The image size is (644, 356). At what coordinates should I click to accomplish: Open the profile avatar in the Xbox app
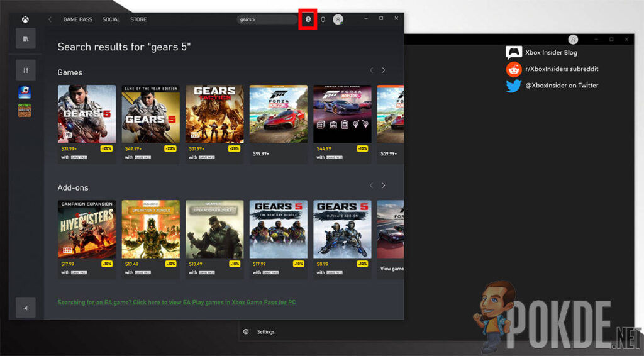pyautogui.click(x=338, y=19)
